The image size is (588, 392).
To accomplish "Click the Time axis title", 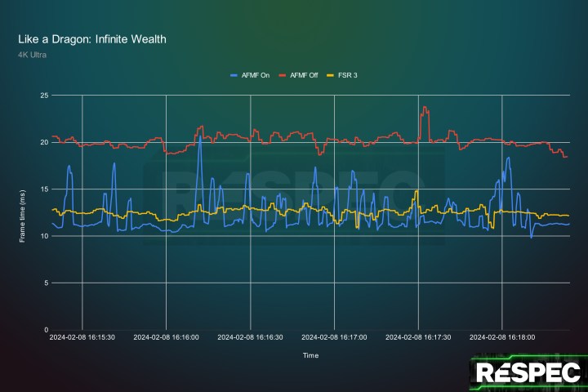I will (x=310, y=355).
